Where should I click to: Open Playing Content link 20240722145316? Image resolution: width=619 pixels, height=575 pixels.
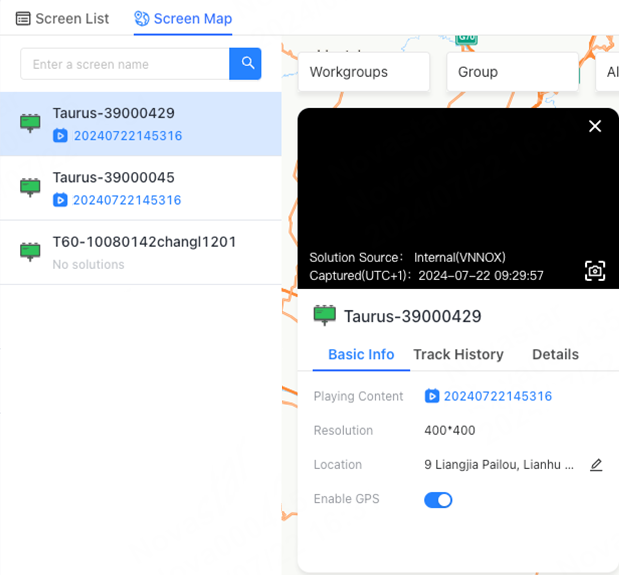(x=498, y=396)
